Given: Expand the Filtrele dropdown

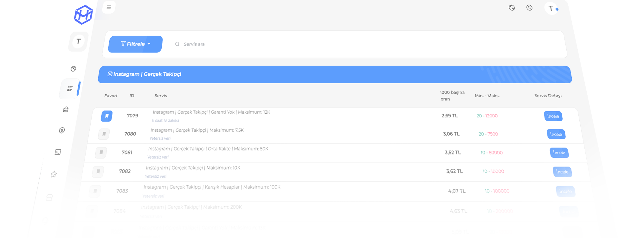Looking at the screenshot, I should [x=135, y=44].
